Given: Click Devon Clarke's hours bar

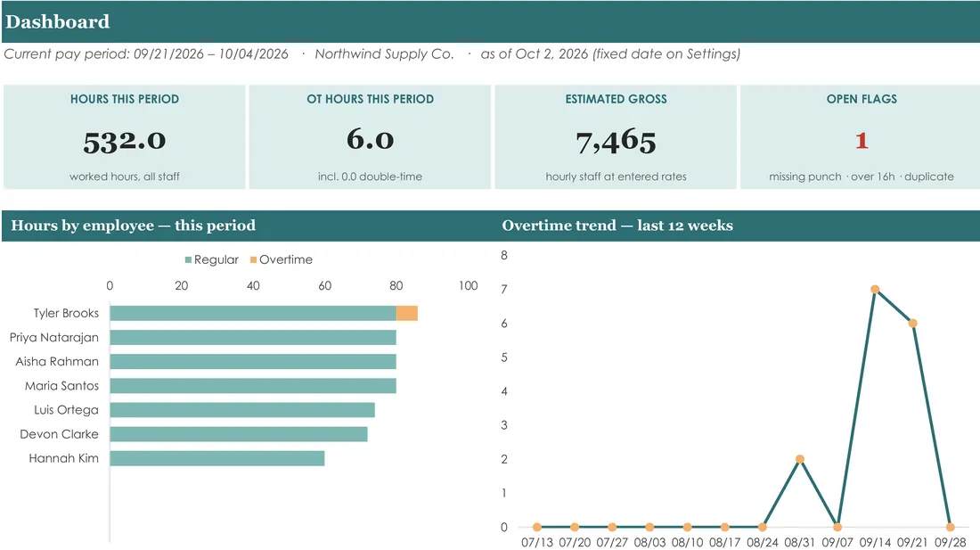Looking at the screenshot, I should [239, 434].
